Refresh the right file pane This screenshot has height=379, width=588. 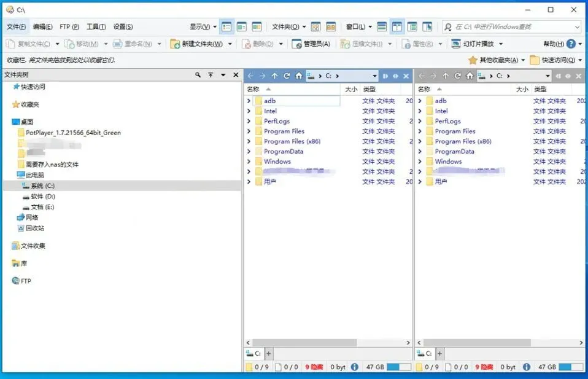[x=457, y=76]
